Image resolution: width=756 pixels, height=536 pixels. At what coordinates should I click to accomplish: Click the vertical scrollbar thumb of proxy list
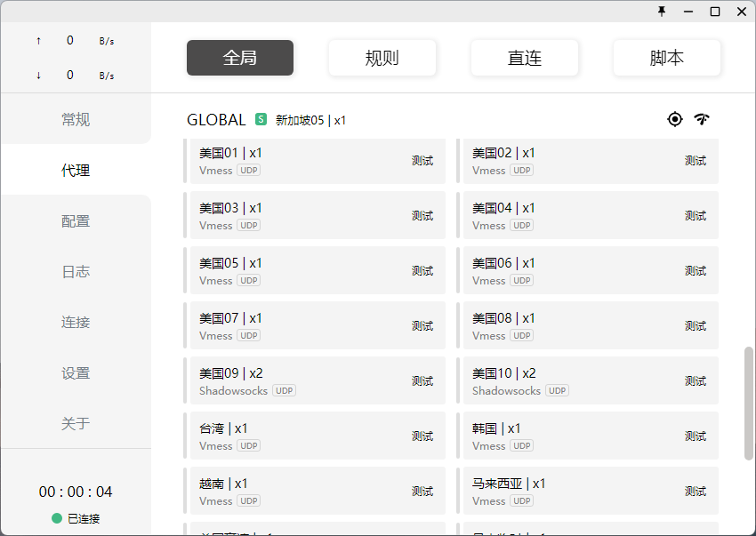[749, 403]
